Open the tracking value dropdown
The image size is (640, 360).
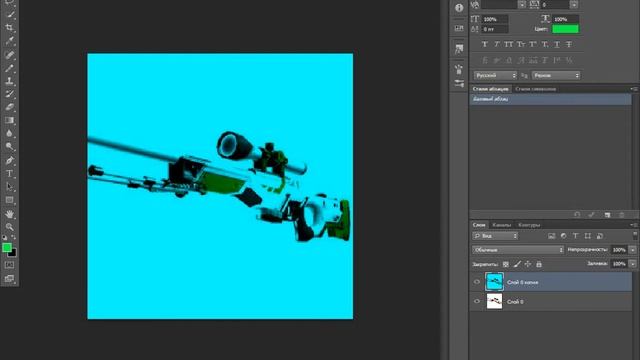574,4
